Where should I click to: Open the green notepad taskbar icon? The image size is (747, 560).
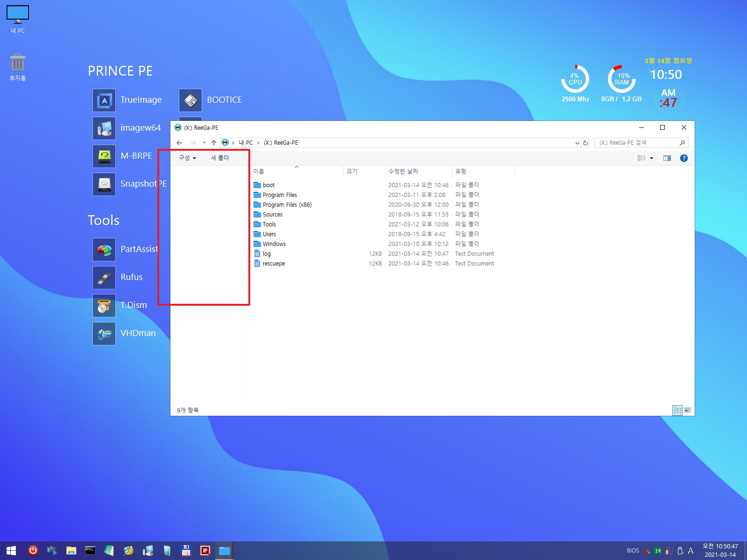[109, 551]
